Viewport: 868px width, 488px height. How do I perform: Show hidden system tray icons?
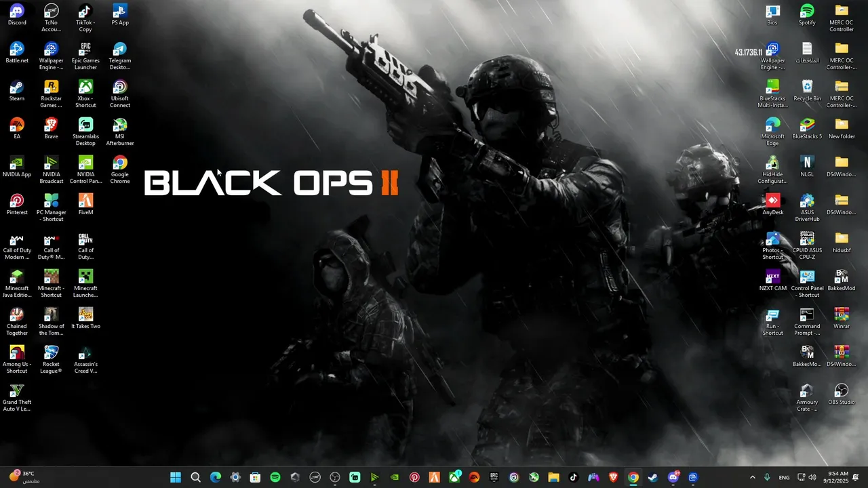pos(752,477)
